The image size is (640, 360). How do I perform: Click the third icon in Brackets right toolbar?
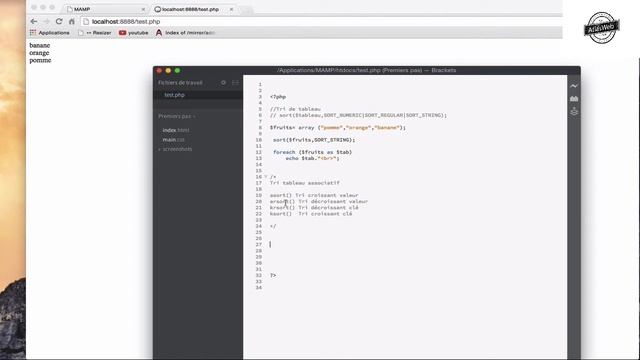pos(574,111)
